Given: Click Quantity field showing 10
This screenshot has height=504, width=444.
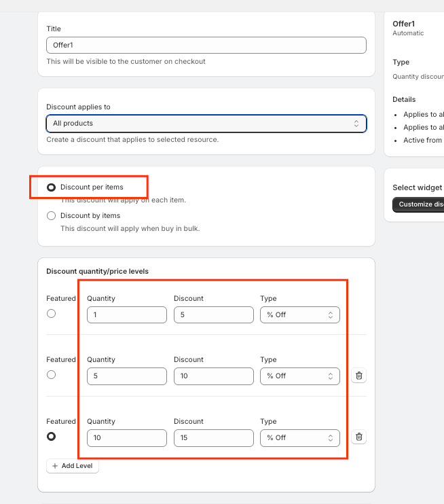Looking at the screenshot, I should pos(126,437).
